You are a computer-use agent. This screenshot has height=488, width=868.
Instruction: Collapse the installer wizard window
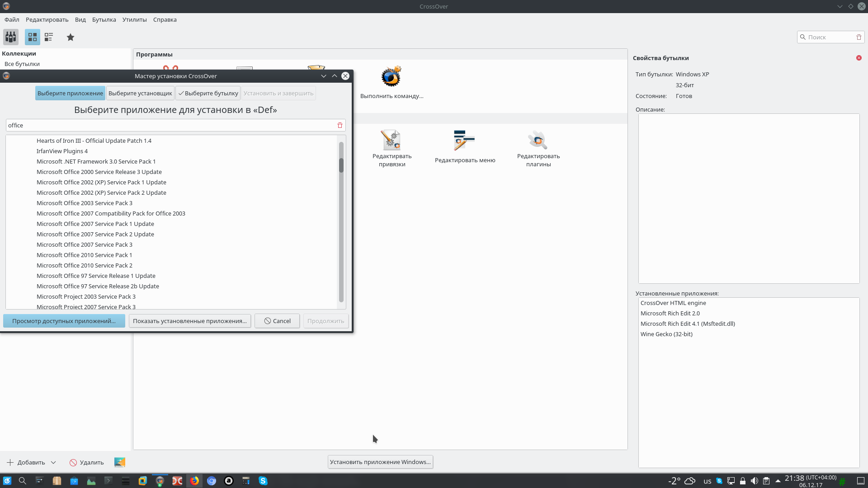pyautogui.click(x=324, y=76)
